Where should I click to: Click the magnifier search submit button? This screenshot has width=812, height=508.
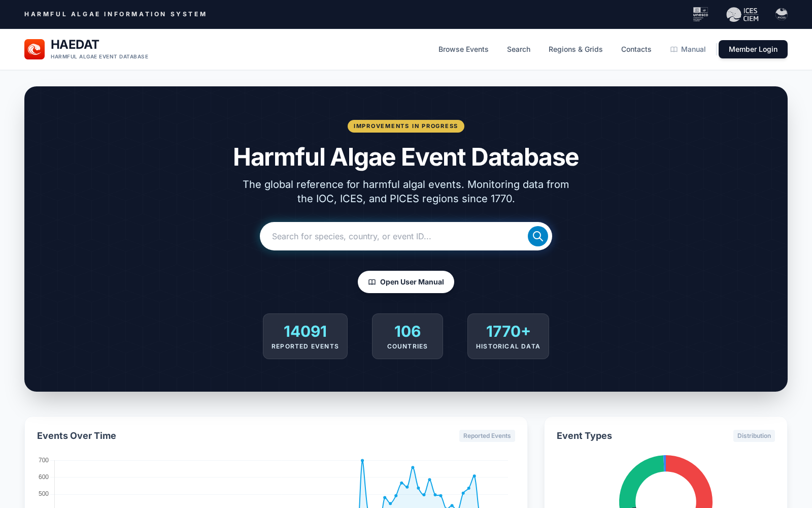[538, 236]
